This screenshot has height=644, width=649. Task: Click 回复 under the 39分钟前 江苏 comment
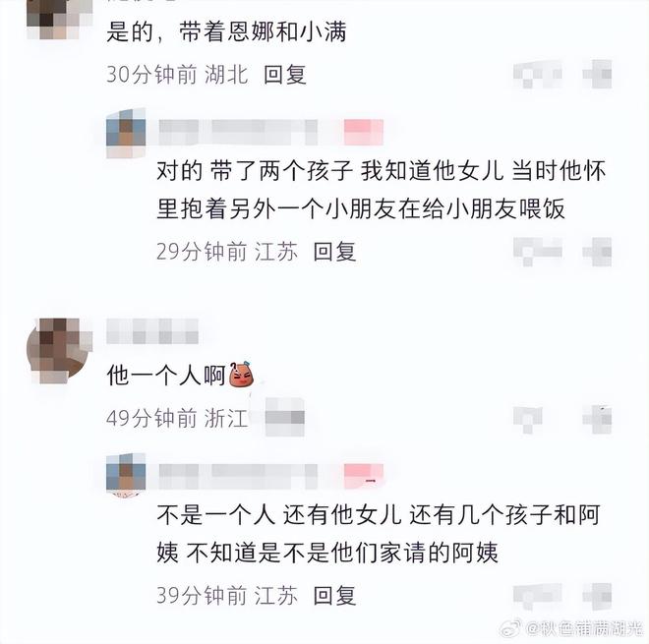(x=334, y=596)
